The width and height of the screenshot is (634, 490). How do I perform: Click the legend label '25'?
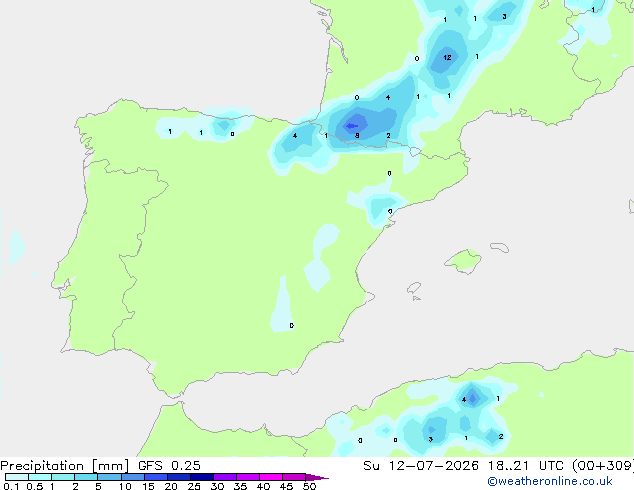(194, 486)
